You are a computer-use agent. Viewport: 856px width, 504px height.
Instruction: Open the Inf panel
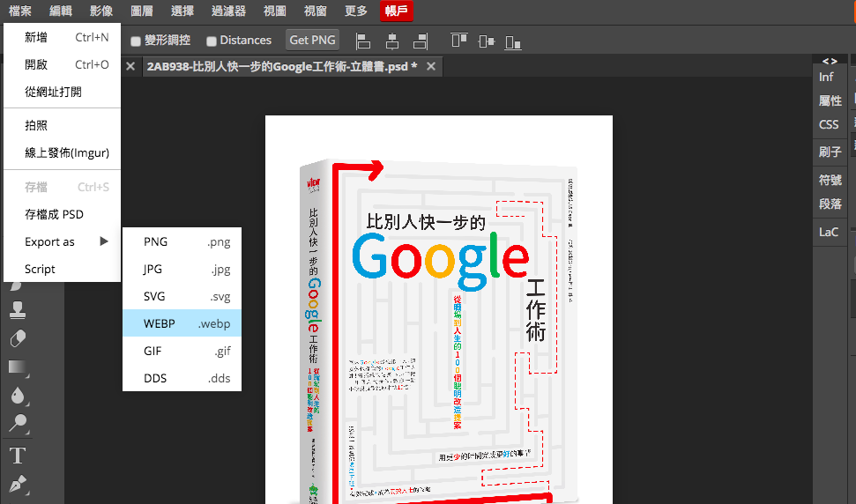click(x=826, y=77)
